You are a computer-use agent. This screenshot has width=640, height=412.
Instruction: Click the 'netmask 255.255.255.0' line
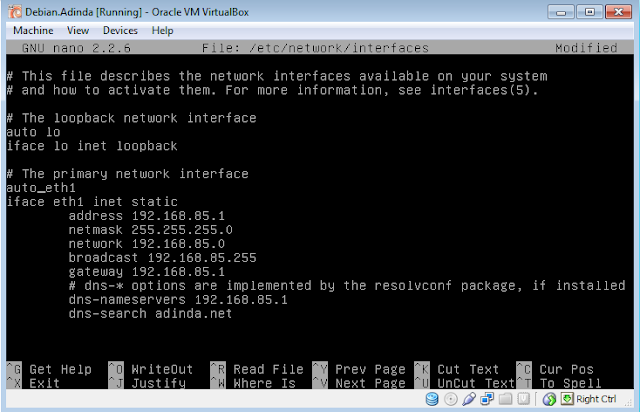click(x=151, y=229)
